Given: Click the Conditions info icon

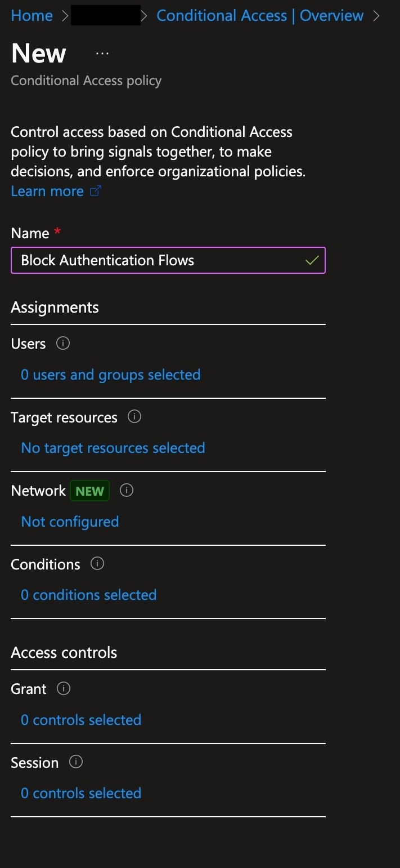Looking at the screenshot, I should pos(97,563).
